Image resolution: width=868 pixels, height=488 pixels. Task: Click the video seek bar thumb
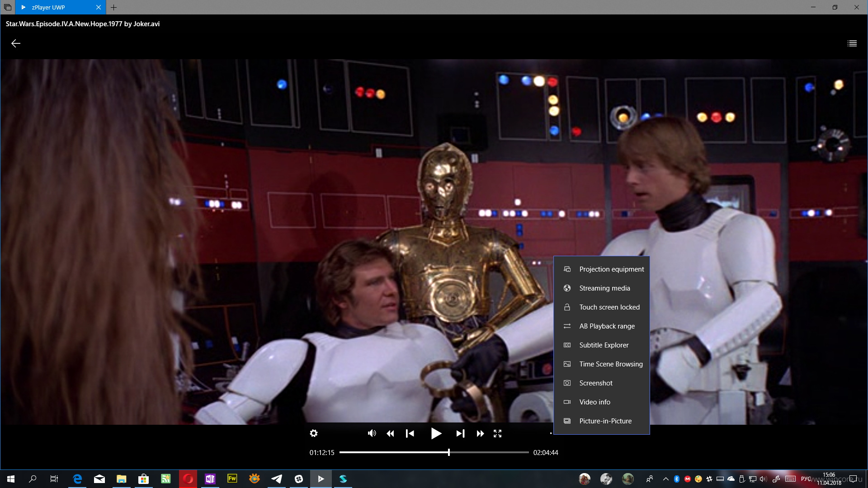pyautogui.click(x=448, y=452)
